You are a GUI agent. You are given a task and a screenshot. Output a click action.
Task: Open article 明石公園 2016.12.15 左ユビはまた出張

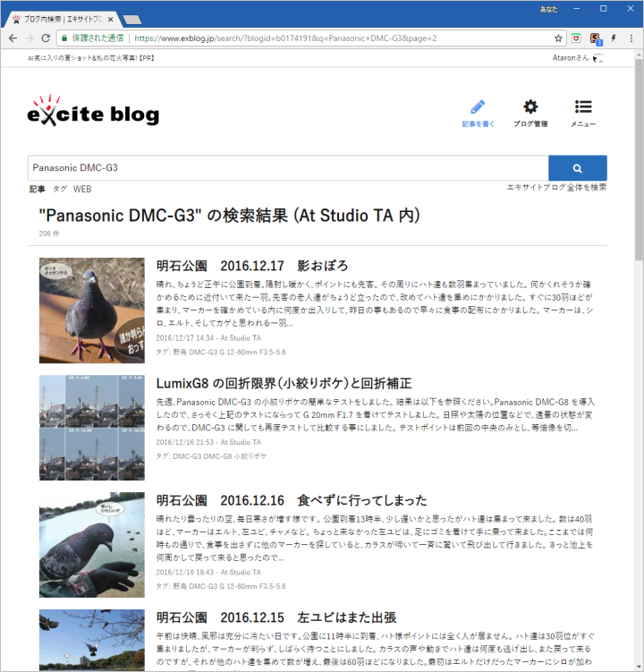276,617
